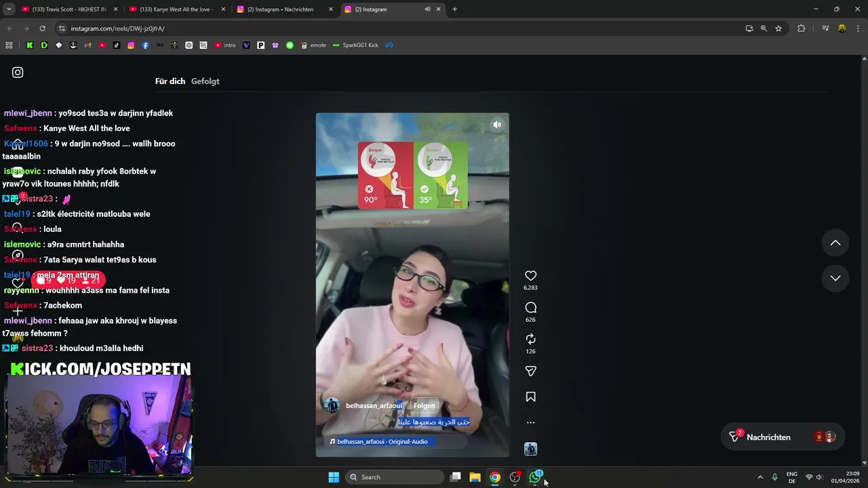Share the reel via paper plane icon
The height and width of the screenshot is (488, 868).
coord(531,371)
